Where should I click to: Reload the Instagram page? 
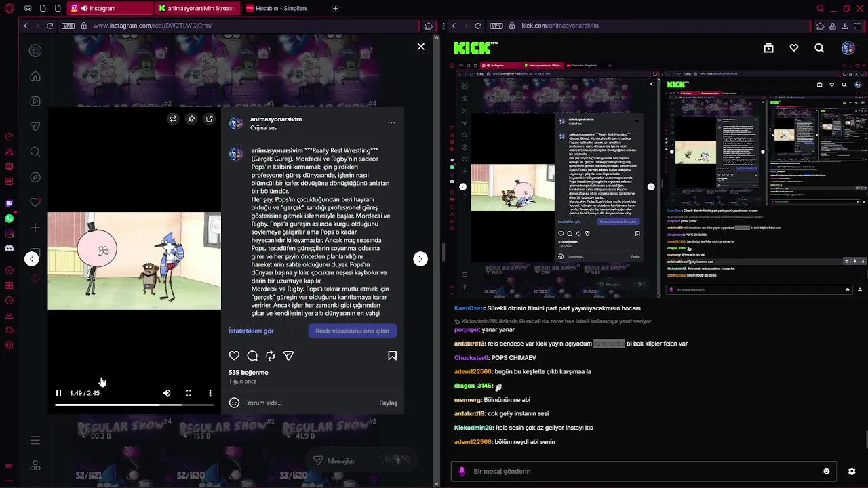pos(50,26)
